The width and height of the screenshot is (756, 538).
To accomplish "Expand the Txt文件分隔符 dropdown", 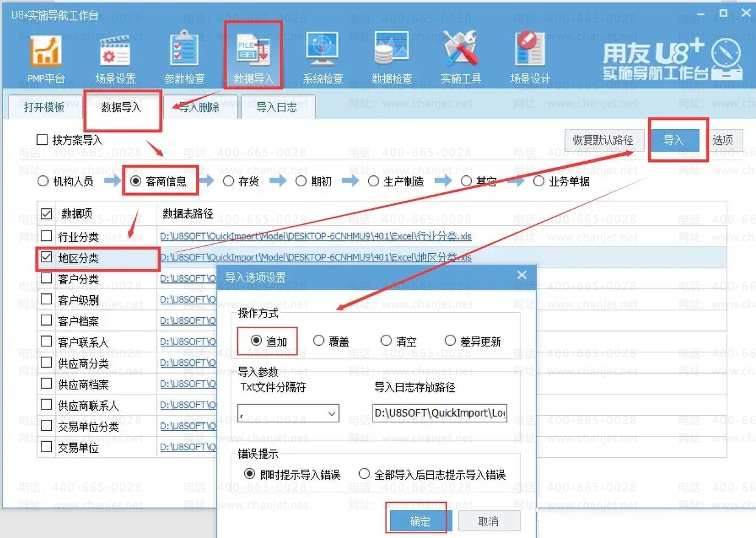I will pyautogui.click(x=332, y=414).
